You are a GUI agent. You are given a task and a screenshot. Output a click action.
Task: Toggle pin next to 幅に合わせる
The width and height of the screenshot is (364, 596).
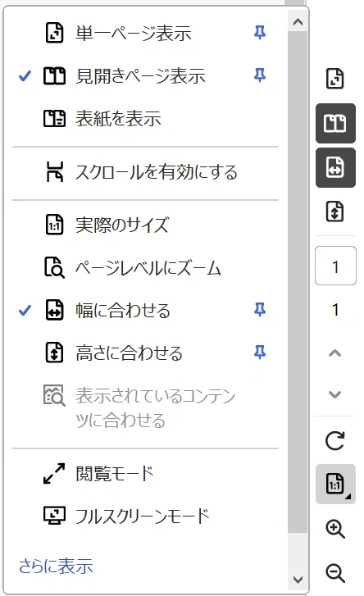260,310
